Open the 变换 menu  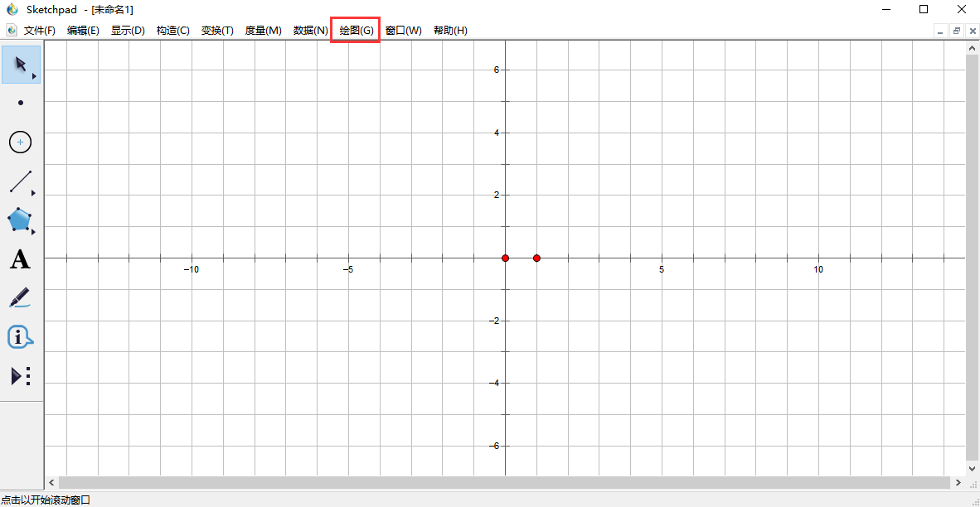[x=216, y=30]
